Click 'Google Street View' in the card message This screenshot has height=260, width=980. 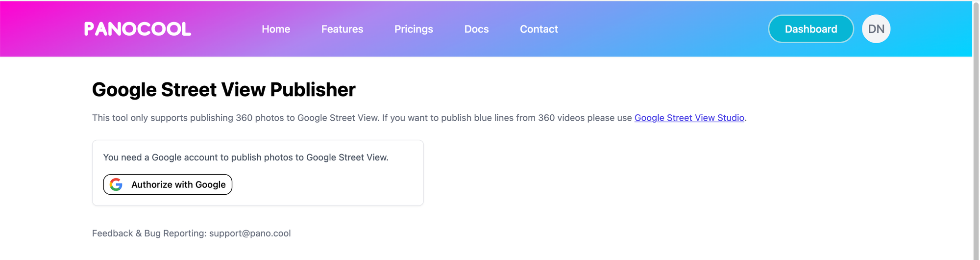point(346,157)
